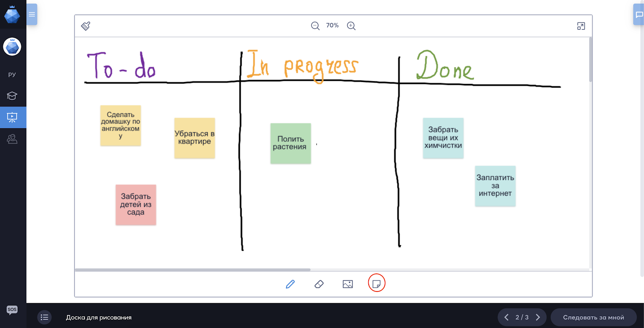The height and width of the screenshot is (328, 644).
Task: Select the Убраться в квартире sticky note
Action: (x=194, y=138)
